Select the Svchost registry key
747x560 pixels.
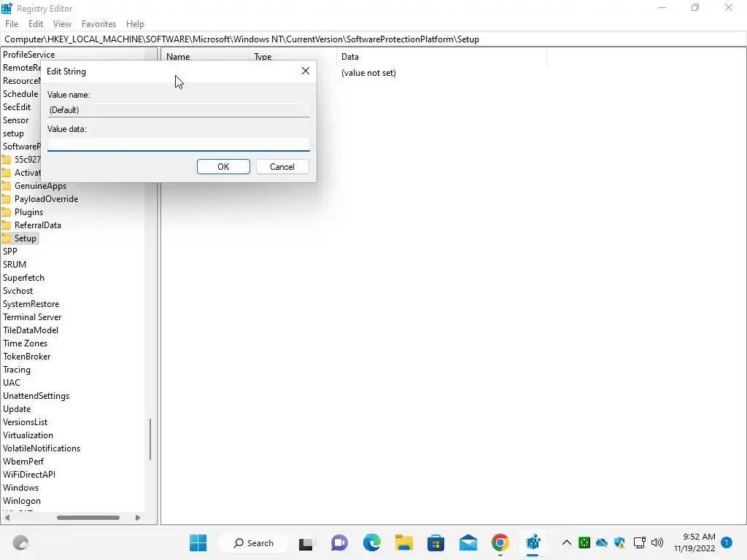pos(18,291)
